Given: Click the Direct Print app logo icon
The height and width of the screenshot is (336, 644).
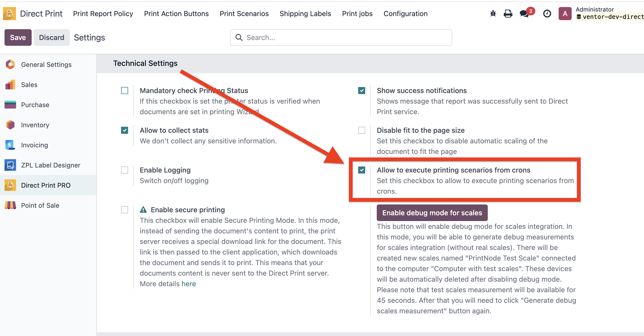Looking at the screenshot, I should (10, 14).
